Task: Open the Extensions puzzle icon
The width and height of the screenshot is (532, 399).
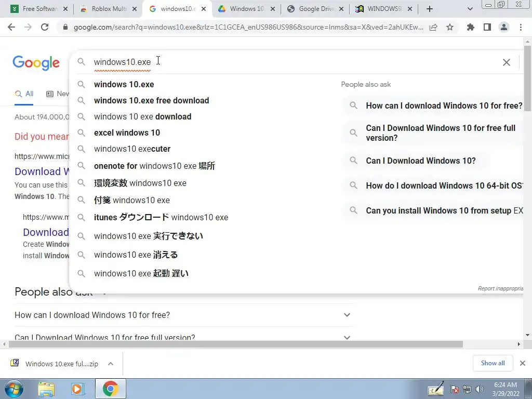Action: [x=470, y=27]
